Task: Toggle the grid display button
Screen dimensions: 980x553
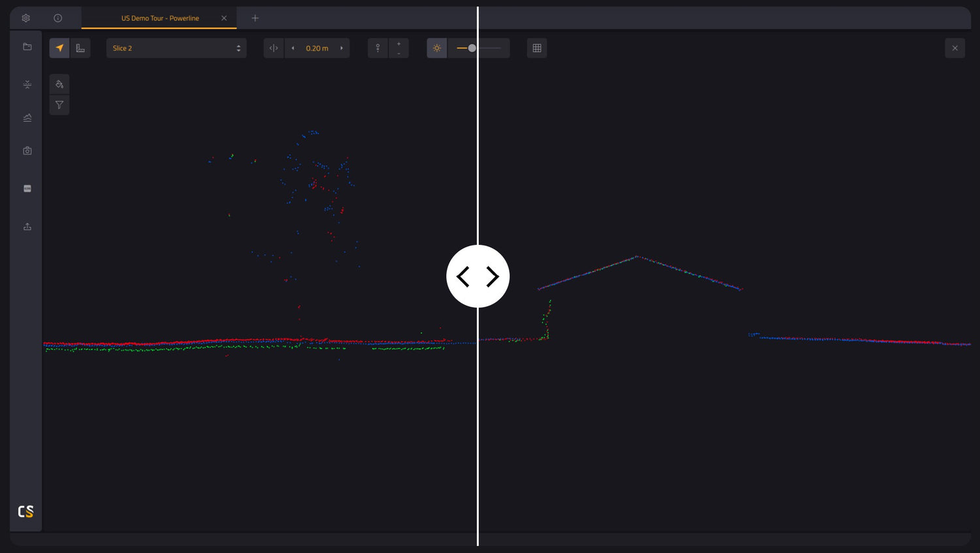Action: (537, 48)
